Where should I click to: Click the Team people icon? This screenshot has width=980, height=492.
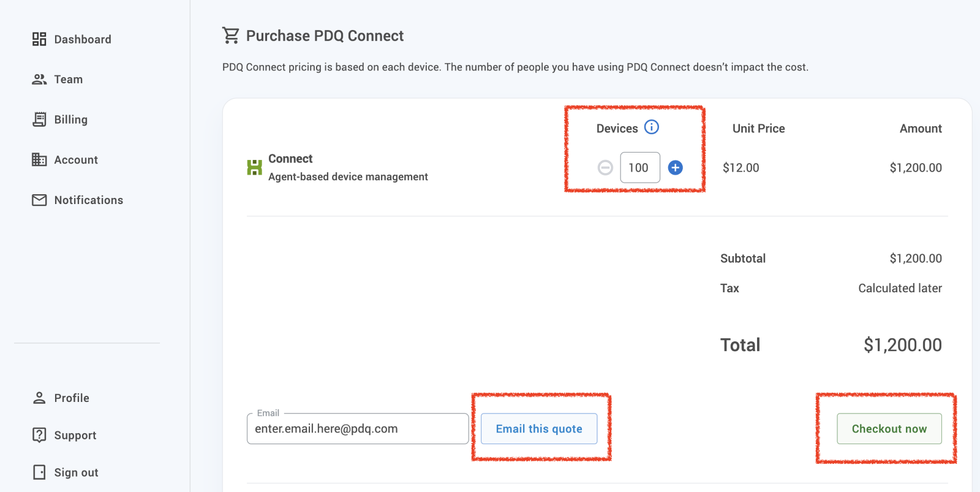(39, 79)
